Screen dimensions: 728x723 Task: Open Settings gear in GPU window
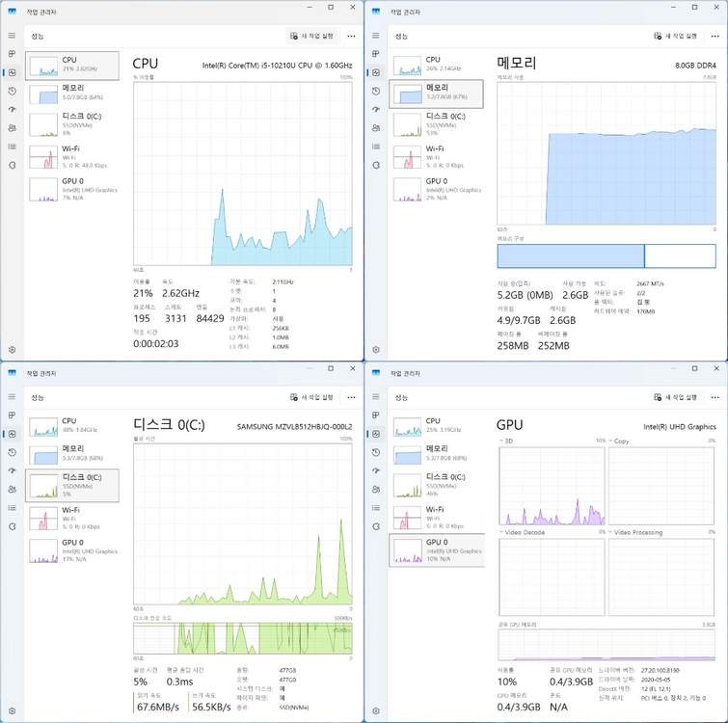coord(376,710)
